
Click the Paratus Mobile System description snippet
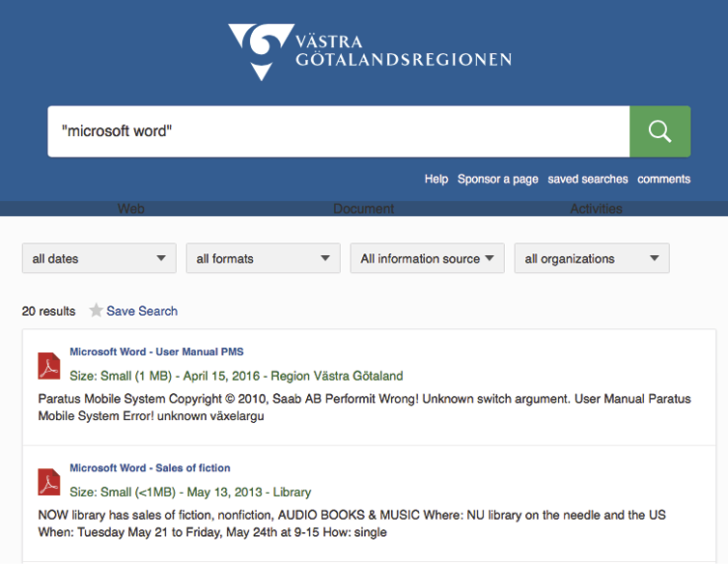tap(364, 407)
